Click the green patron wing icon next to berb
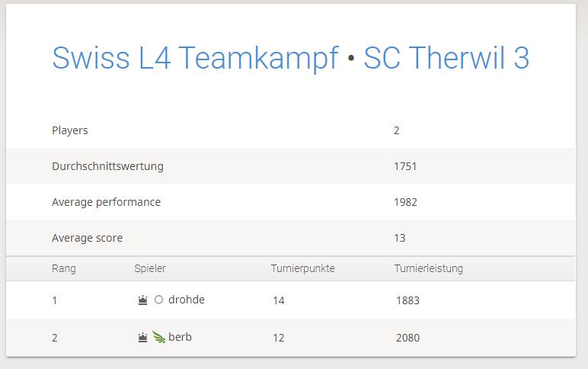 (158, 337)
